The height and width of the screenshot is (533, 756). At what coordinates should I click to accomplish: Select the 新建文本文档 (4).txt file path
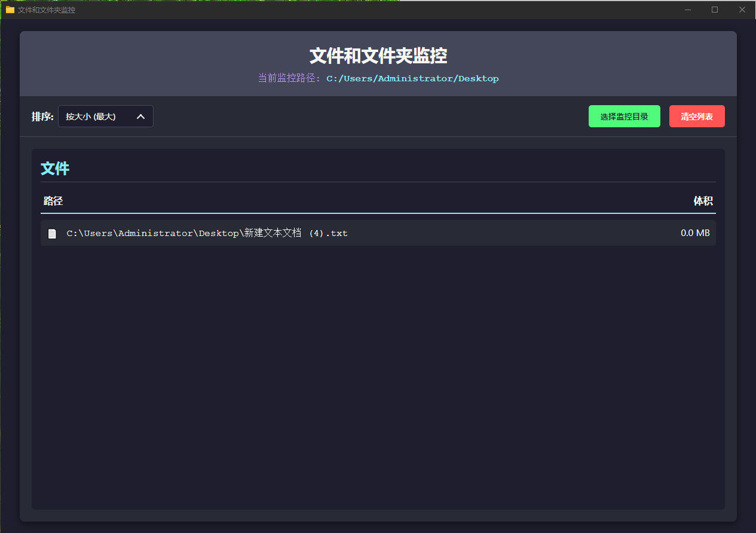click(x=207, y=233)
